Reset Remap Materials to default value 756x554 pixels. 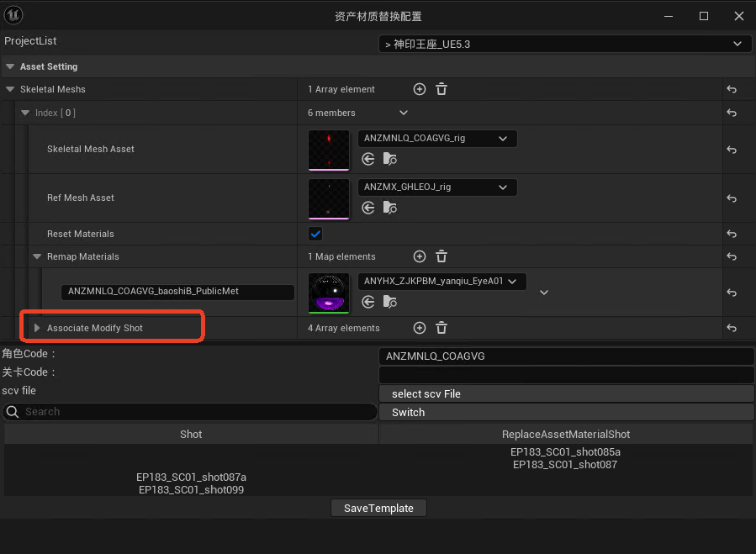tap(732, 257)
